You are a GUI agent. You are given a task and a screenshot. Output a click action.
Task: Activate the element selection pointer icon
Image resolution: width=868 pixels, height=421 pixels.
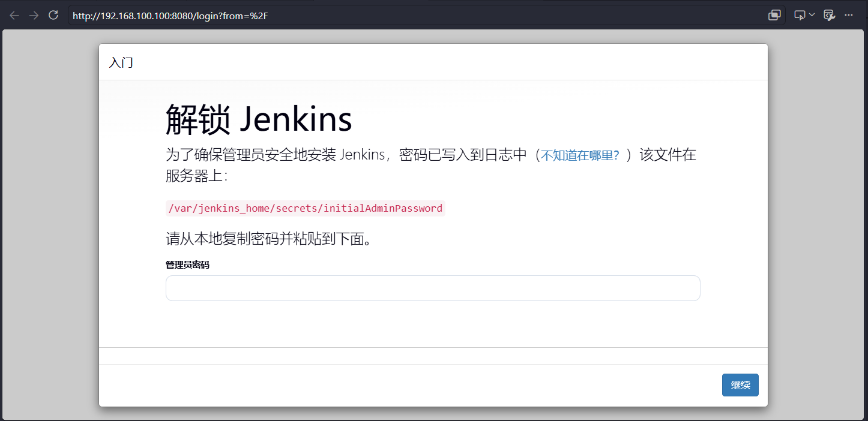800,15
